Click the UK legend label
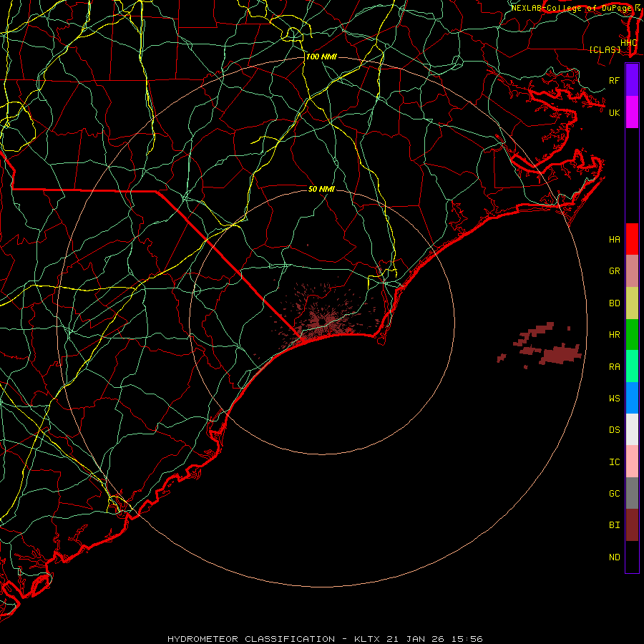 (x=614, y=112)
